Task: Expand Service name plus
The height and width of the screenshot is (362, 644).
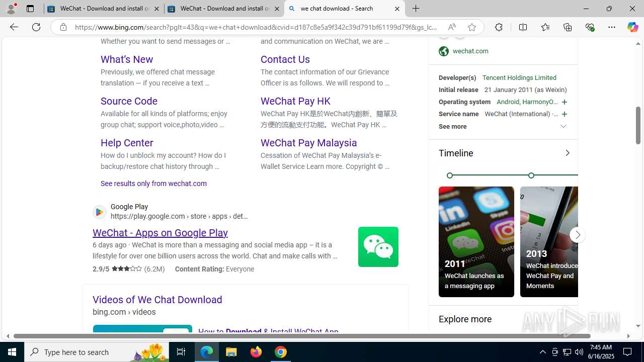Action: [x=565, y=114]
